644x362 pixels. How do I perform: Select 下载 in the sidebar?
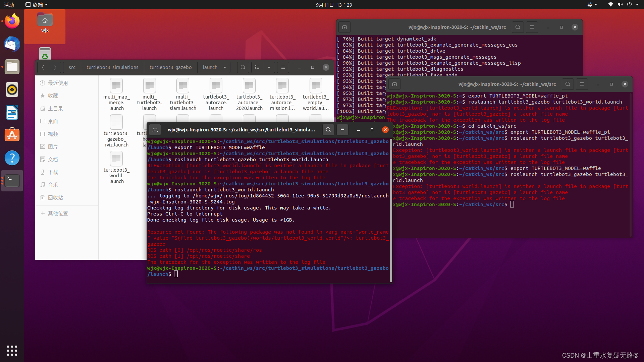coord(67,172)
